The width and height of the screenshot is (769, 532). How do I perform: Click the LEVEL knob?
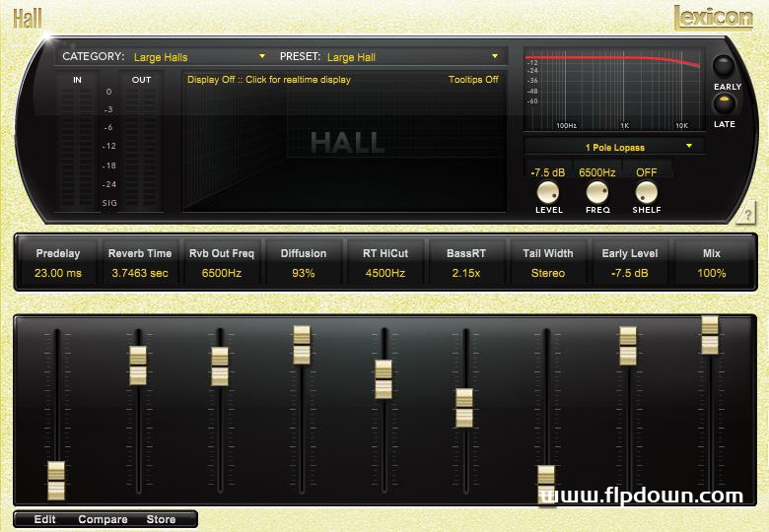(548, 192)
